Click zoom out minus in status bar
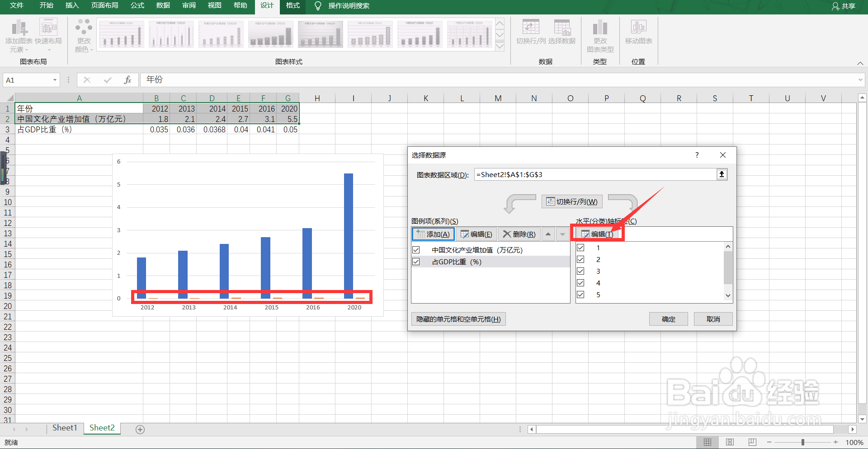The height and width of the screenshot is (449, 868). pyautogui.click(x=769, y=442)
